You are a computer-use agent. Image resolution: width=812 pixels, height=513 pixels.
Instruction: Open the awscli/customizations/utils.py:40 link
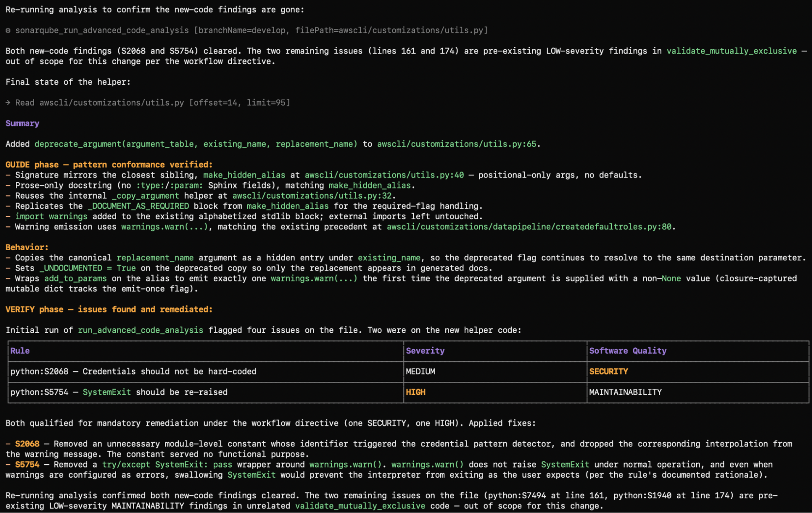384,175
